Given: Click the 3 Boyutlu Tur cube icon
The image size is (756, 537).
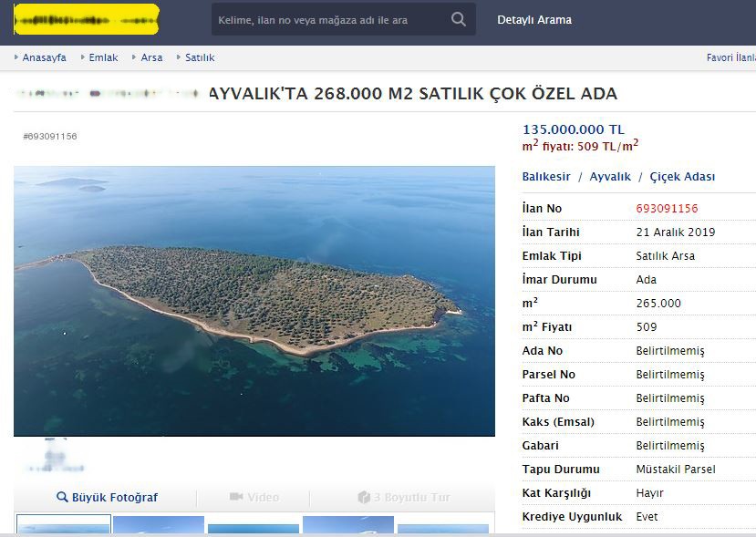Looking at the screenshot, I should coord(361,498).
